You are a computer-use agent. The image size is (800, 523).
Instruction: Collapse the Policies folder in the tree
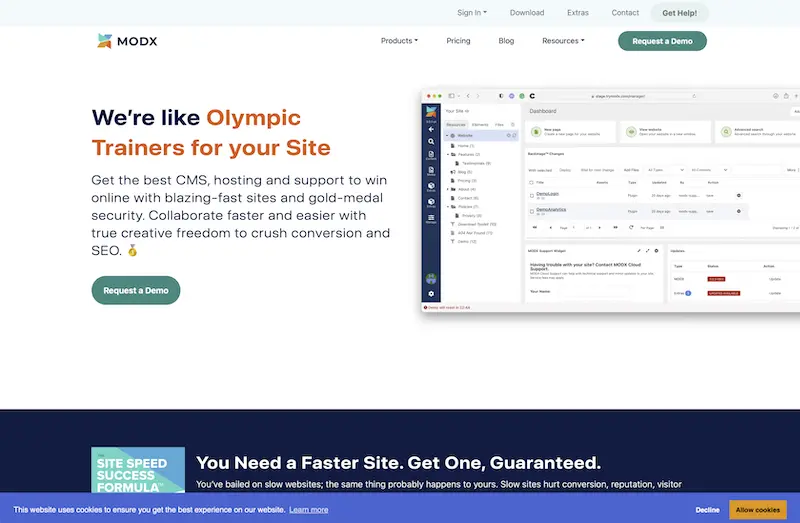coord(448,207)
